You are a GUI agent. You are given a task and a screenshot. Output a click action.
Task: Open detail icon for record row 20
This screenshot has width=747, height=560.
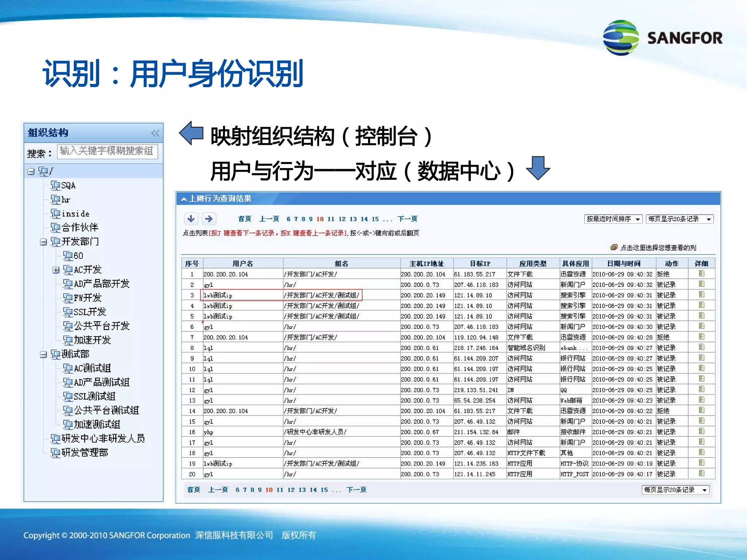pyautogui.click(x=701, y=473)
